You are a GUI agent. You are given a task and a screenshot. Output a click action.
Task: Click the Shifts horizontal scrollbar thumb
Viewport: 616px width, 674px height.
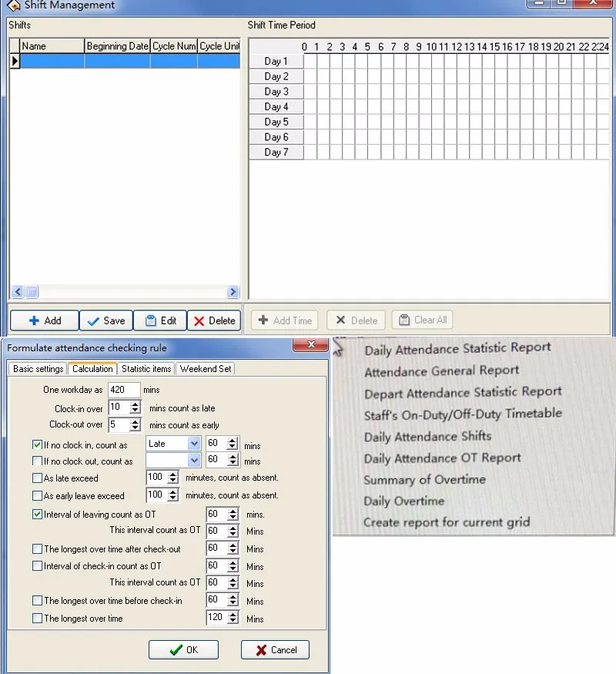(x=32, y=292)
